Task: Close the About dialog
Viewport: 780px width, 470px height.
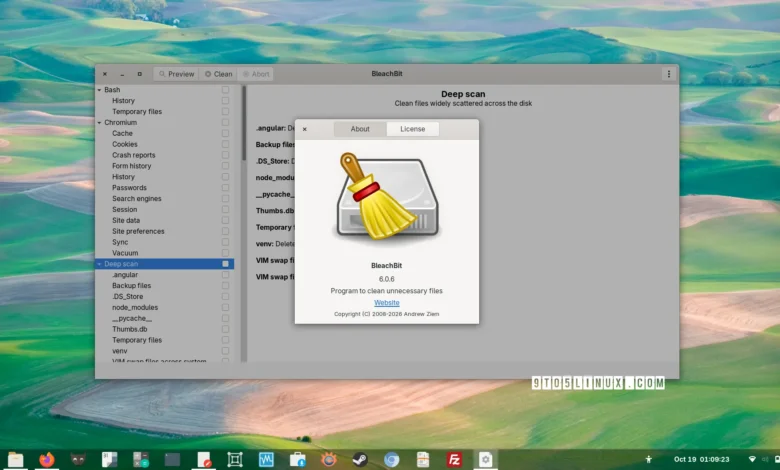Action: click(304, 129)
